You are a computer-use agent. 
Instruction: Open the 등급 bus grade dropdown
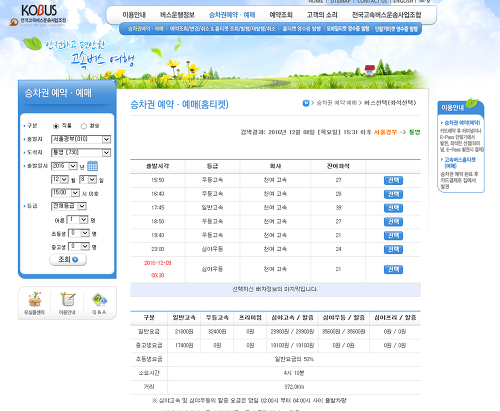click(x=69, y=206)
